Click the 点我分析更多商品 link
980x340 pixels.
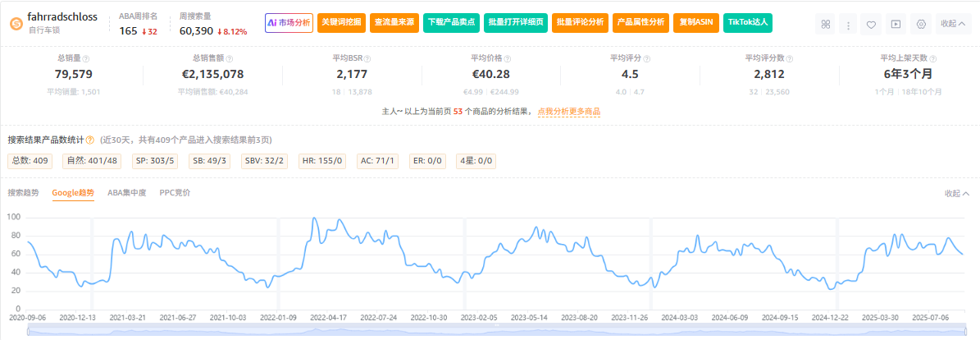point(569,111)
